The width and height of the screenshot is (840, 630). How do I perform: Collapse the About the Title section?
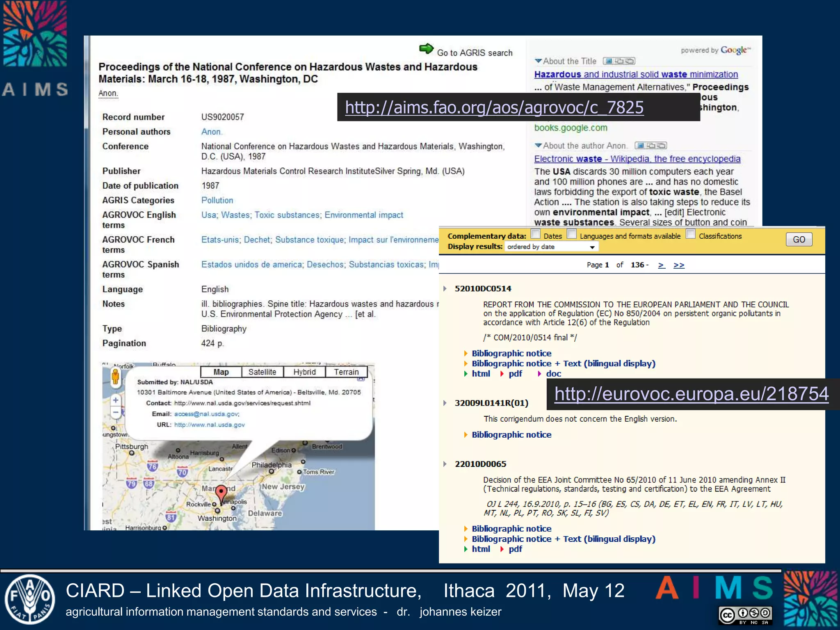pos(538,61)
